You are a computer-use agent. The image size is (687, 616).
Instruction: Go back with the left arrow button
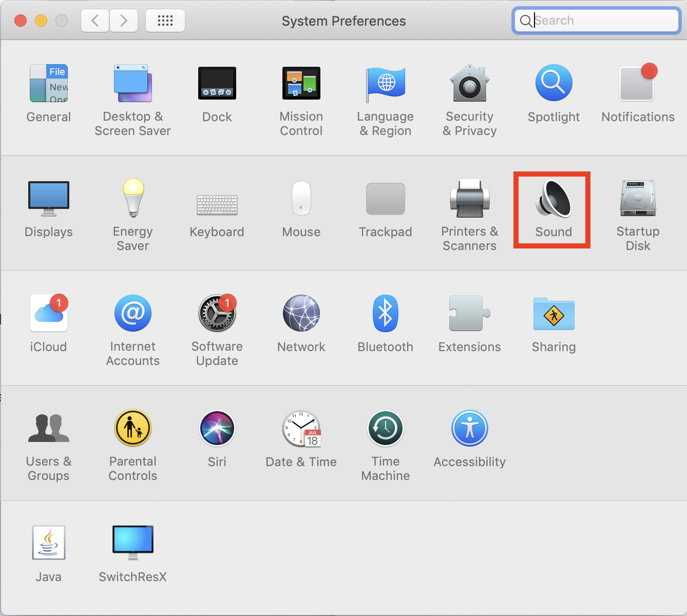click(95, 21)
